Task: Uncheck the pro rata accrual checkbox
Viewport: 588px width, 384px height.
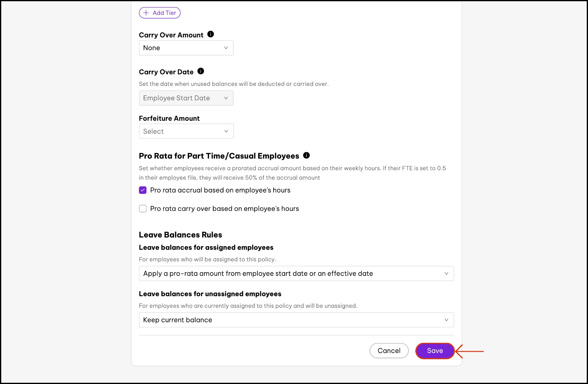Action: pyautogui.click(x=143, y=190)
